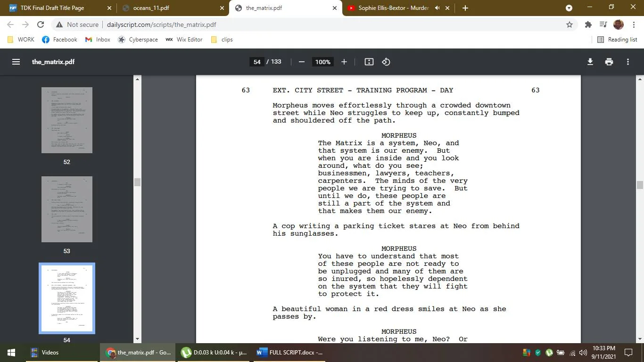Viewport: 644px width, 362px height.
Task: Close the TDK Final Draft tab
Action: (x=109, y=8)
